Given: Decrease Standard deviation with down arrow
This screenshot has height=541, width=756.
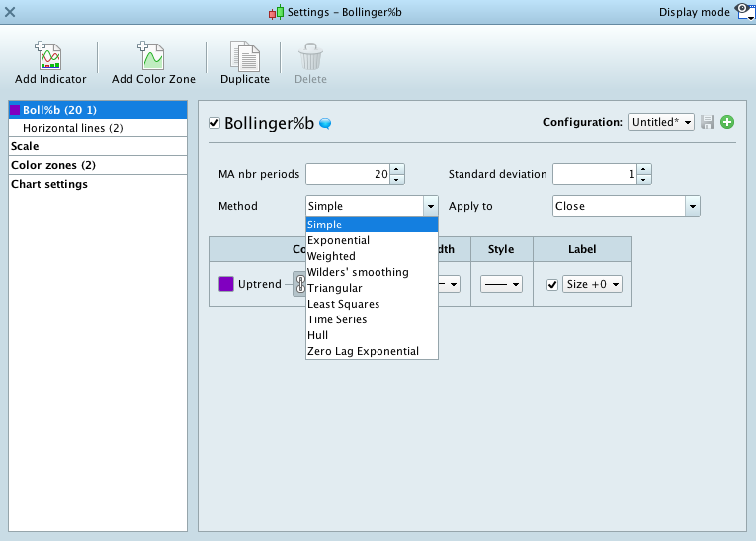Looking at the screenshot, I should [x=643, y=180].
